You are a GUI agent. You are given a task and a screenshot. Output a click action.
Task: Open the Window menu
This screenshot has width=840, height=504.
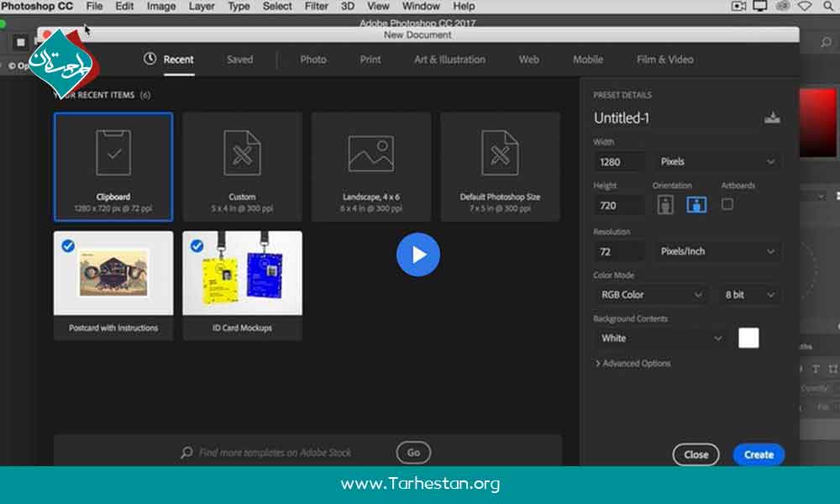[x=421, y=7]
